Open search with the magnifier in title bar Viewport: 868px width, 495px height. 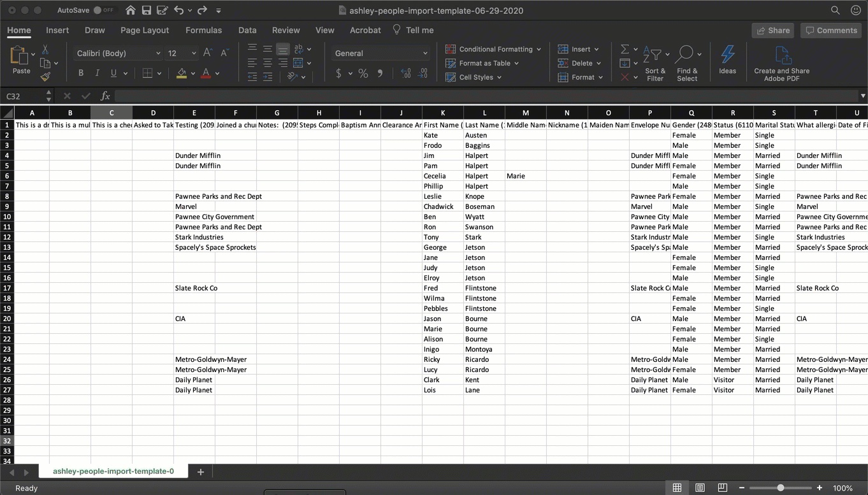[x=835, y=10]
